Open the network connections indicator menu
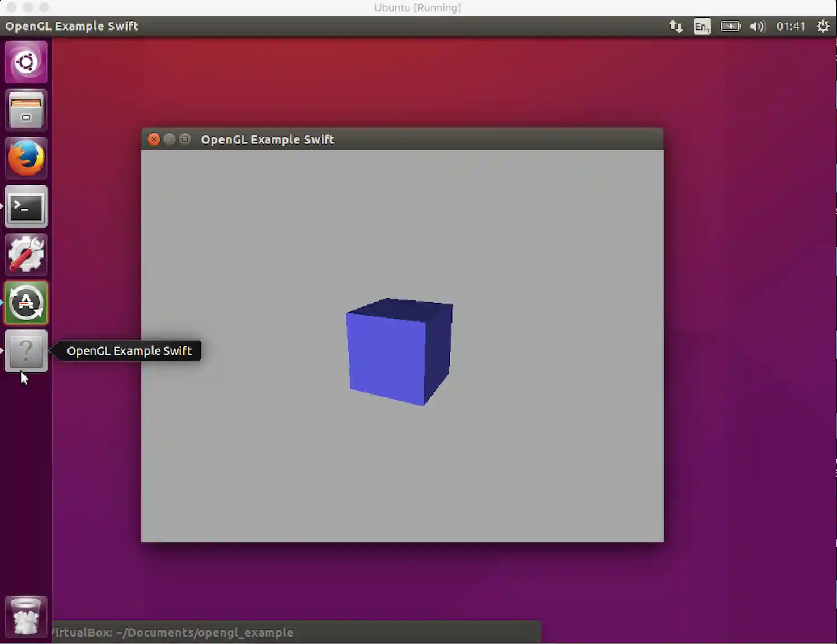This screenshot has width=837, height=644. pyautogui.click(x=675, y=27)
